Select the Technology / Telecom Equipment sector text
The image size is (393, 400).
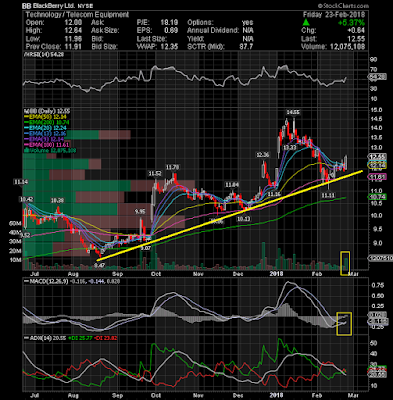(x=77, y=15)
